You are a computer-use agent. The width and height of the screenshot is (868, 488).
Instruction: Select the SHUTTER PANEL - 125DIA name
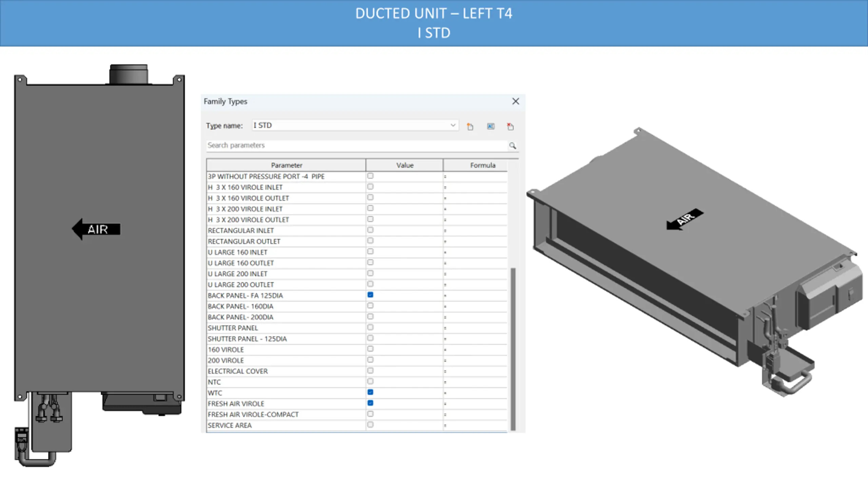(x=247, y=339)
